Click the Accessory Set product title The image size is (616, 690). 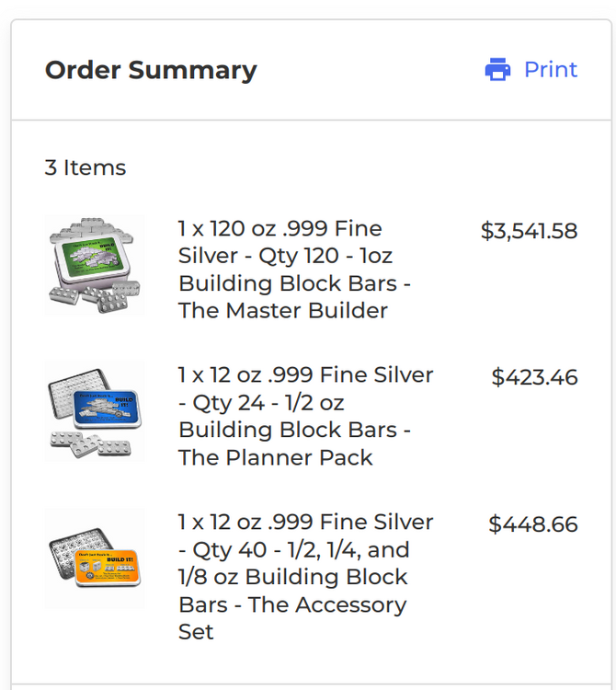(x=305, y=577)
